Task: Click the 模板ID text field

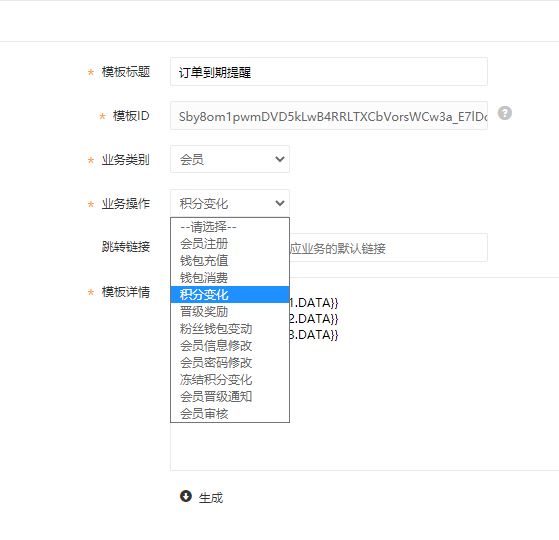Action: 329,115
